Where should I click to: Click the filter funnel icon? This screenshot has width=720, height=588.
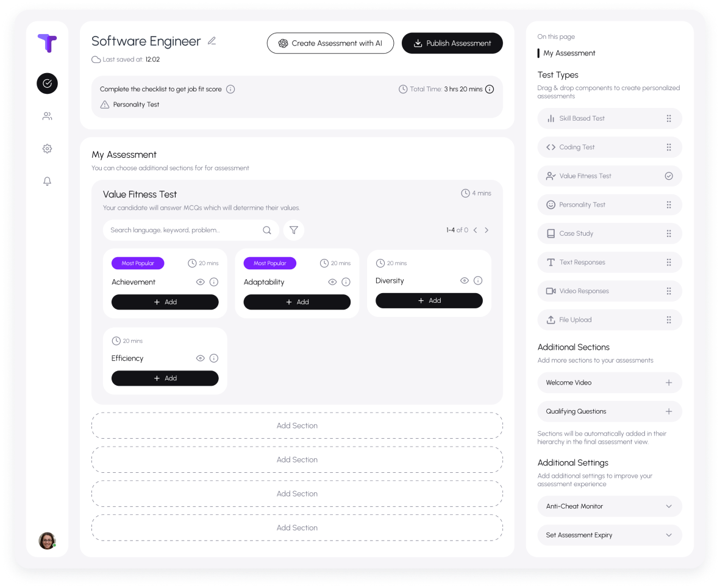pos(294,230)
